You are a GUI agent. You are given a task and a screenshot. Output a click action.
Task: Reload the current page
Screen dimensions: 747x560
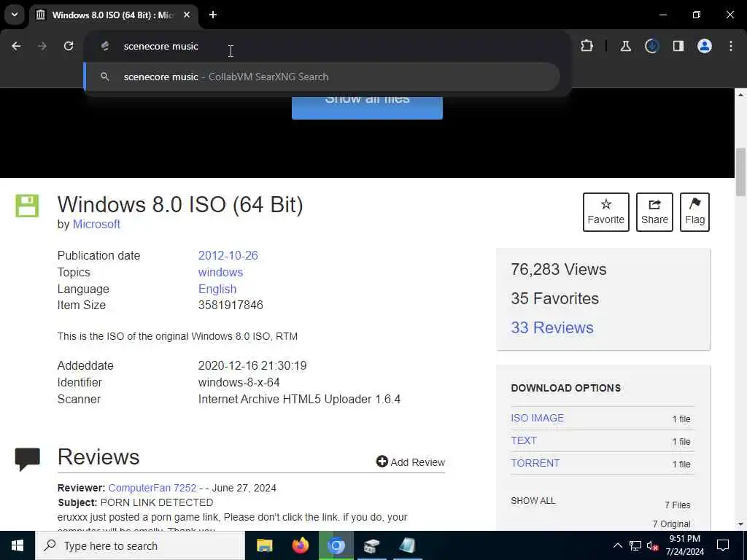[69, 46]
